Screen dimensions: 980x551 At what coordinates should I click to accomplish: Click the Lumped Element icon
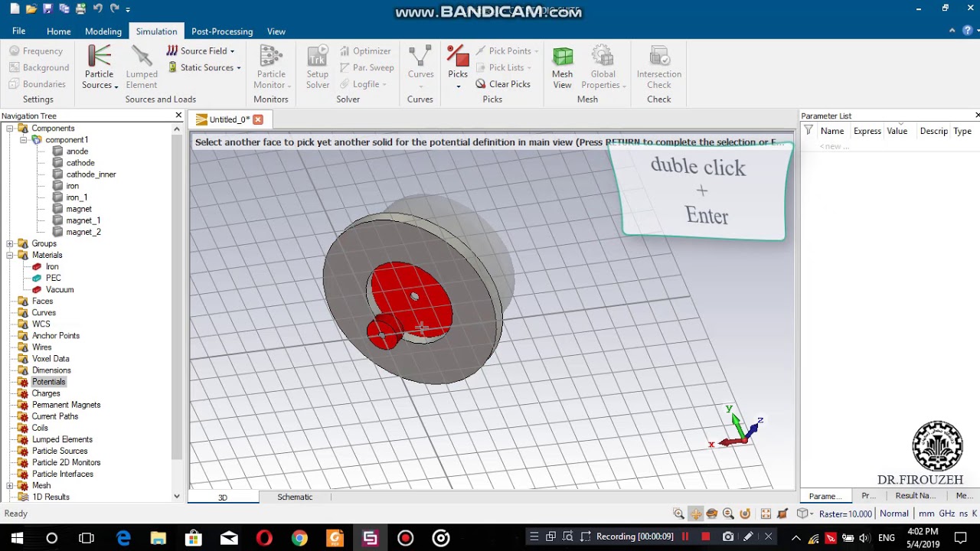coord(142,67)
